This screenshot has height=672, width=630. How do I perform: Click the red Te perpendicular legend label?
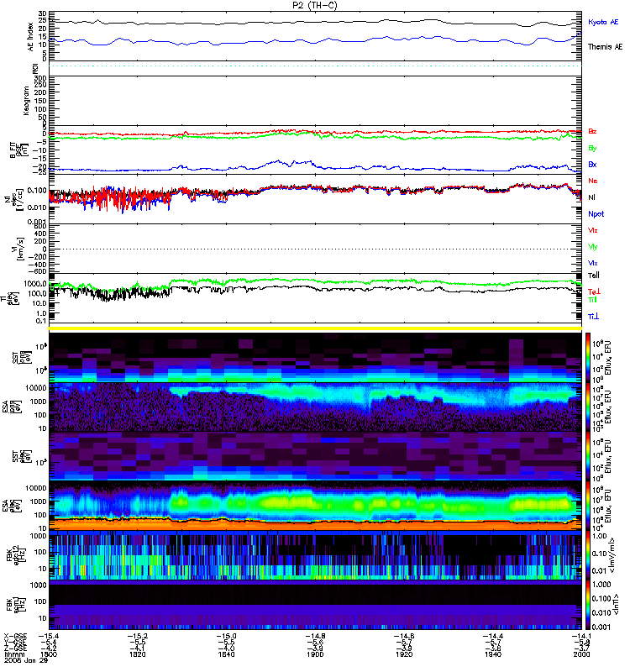pyautogui.click(x=594, y=291)
